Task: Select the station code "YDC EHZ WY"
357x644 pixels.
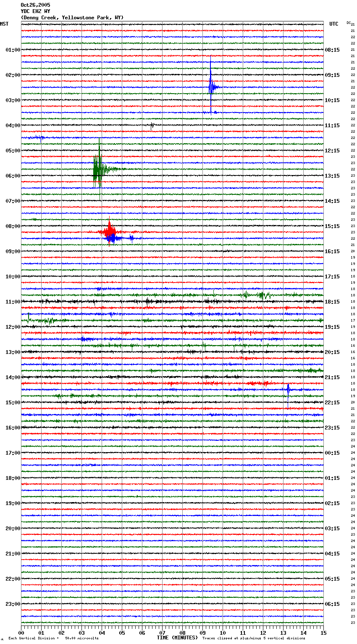Action: [35, 11]
